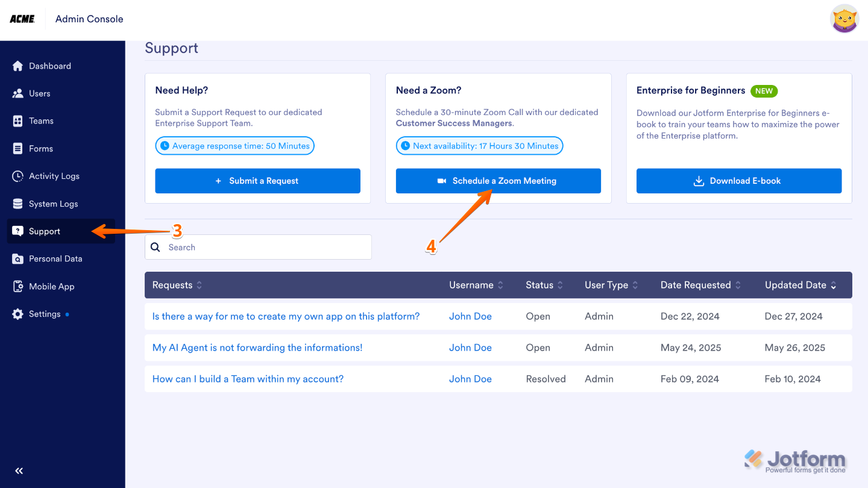Screen dimensions: 868x488
Task: Click Schedule a Zoom Meeting button
Action: 498,181
